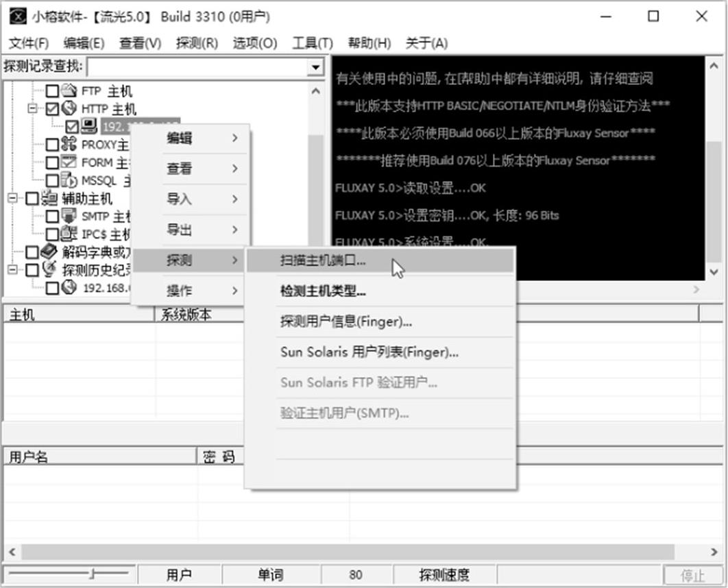Click the HTTP host globe icon
The width and height of the screenshot is (728, 588).
coord(69,108)
